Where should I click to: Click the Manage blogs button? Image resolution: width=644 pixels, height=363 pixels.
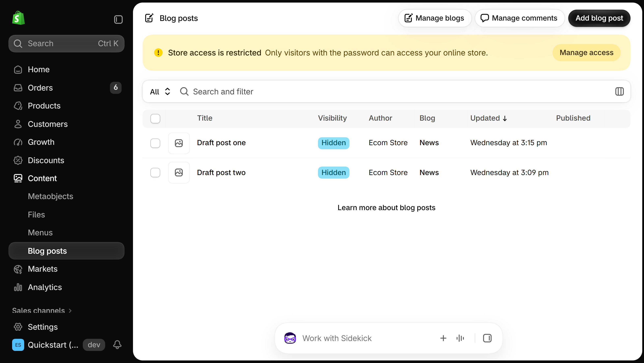pyautogui.click(x=435, y=18)
